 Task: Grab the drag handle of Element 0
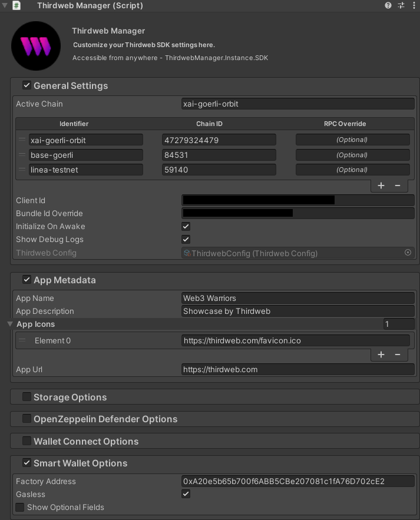(22, 340)
